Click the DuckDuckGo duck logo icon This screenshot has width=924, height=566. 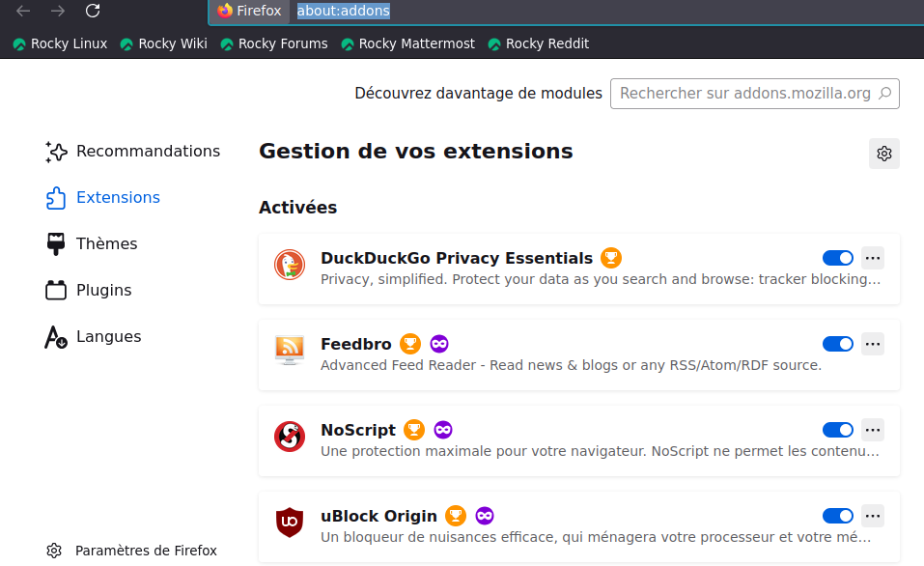pyautogui.click(x=290, y=265)
